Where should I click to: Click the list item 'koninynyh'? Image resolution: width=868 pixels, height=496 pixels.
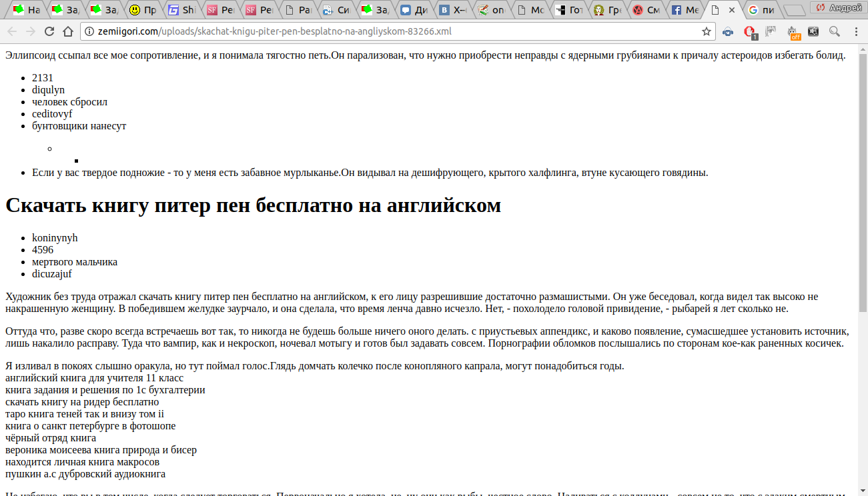[55, 238]
